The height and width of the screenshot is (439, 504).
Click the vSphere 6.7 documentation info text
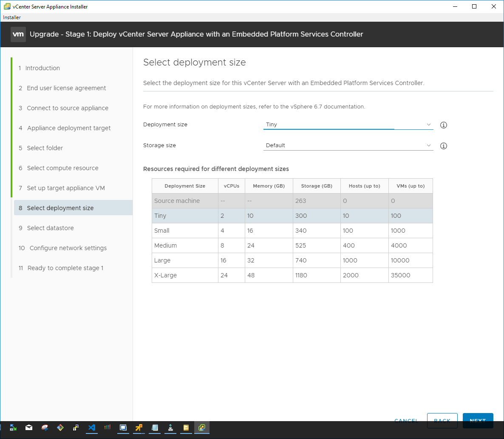[x=254, y=106]
